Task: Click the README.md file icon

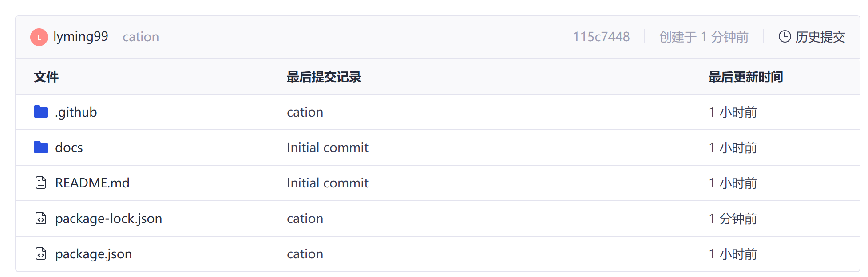Action: [x=41, y=183]
